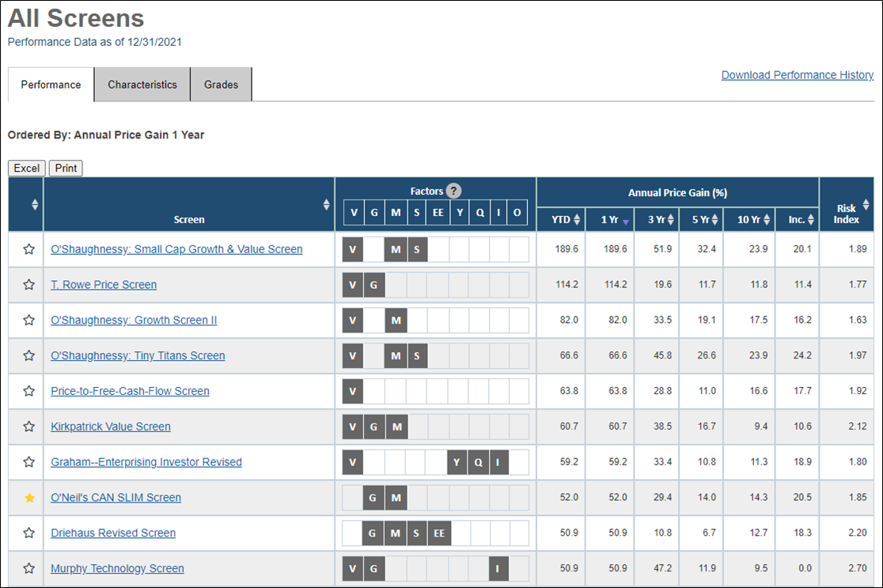Click the Q factor header box
The image size is (883, 588).
[479, 213]
